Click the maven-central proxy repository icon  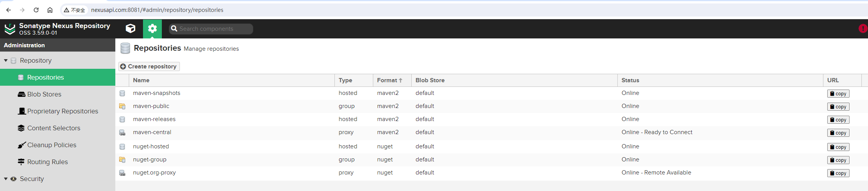pyautogui.click(x=122, y=133)
